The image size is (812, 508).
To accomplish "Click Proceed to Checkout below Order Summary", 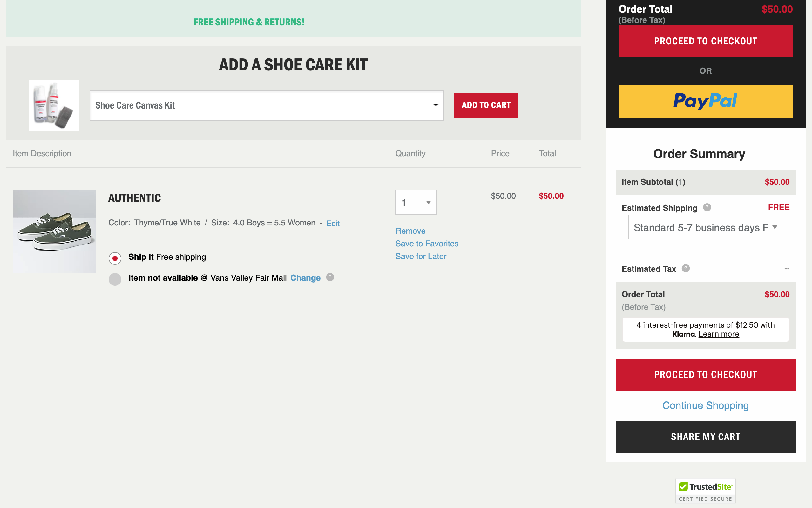I will click(x=705, y=374).
